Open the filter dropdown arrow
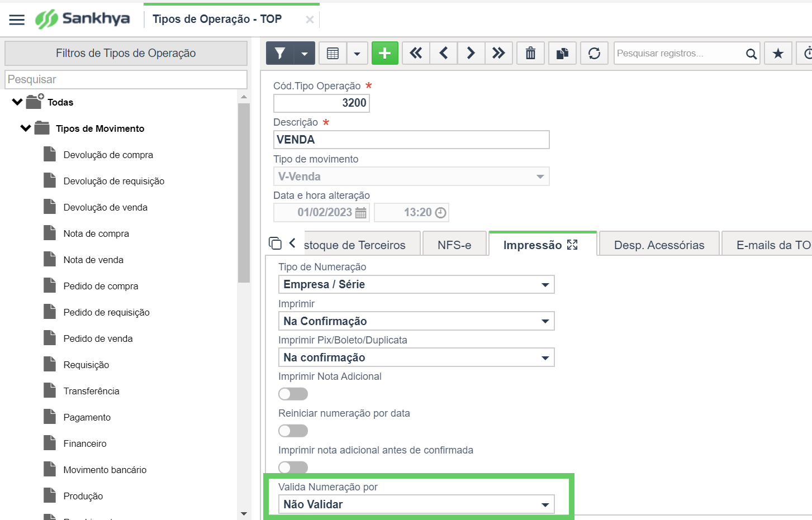 point(305,54)
